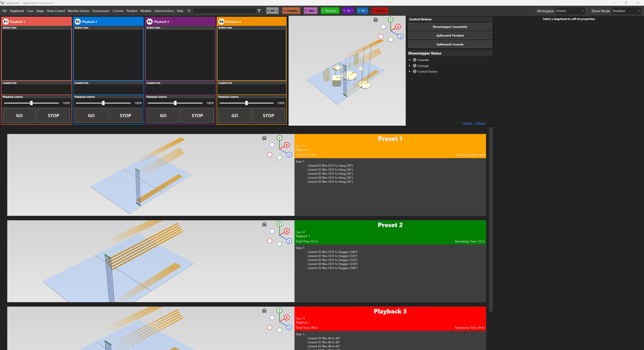This screenshot has height=350, width=644.
Task: Click Z axis gizmo in Preset 2 view
Action: pyautogui.click(x=289, y=241)
